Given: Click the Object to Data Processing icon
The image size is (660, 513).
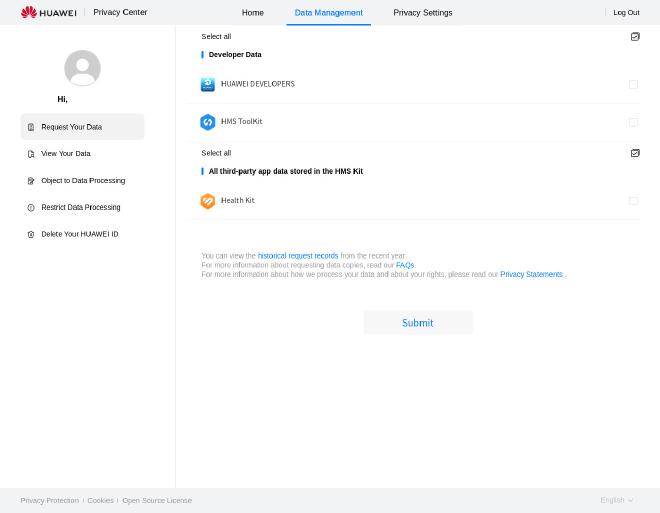Looking at the screenshot, I should click(31, 181).
